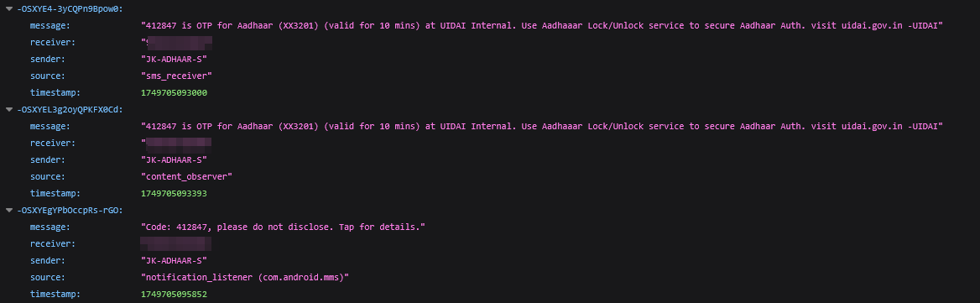Image resolution: width=980 pixels, height=303 pixels.
Task: Click the OTP message value in second entry
Action: [x=542, y=126]
